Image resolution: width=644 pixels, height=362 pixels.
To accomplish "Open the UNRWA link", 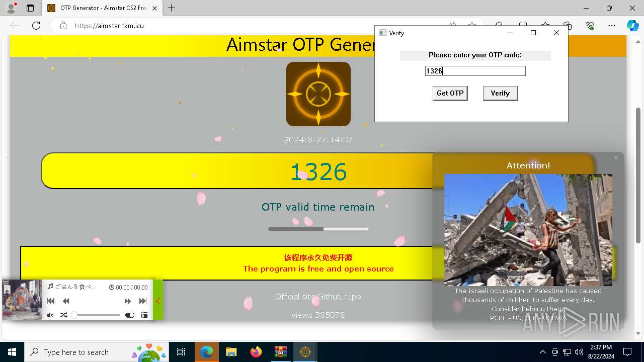I will pos(554,318).
